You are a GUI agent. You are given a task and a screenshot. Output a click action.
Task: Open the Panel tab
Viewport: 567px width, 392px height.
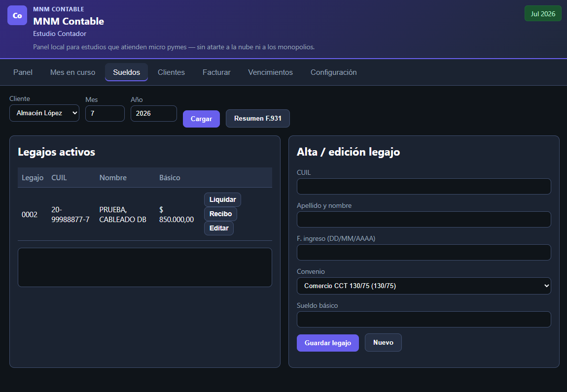[x=23, y=72]
